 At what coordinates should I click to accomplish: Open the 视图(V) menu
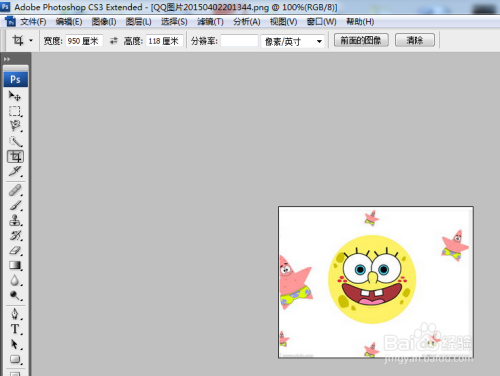point(283,22)
